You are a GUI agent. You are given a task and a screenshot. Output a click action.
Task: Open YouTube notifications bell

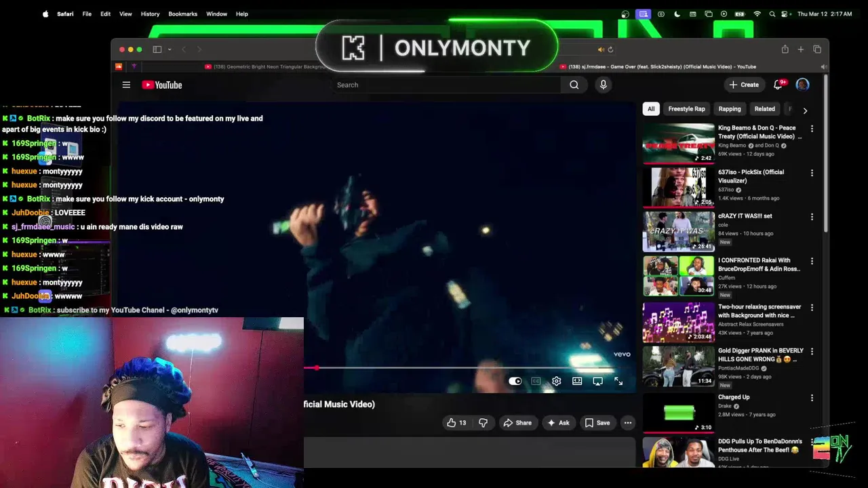coord(778,85)
